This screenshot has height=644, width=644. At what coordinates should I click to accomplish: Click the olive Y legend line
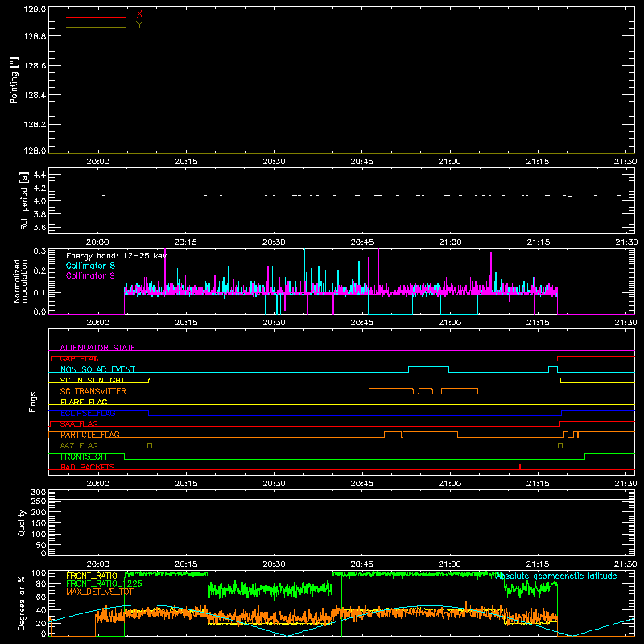pyautogui.click(x=96, y=27)
